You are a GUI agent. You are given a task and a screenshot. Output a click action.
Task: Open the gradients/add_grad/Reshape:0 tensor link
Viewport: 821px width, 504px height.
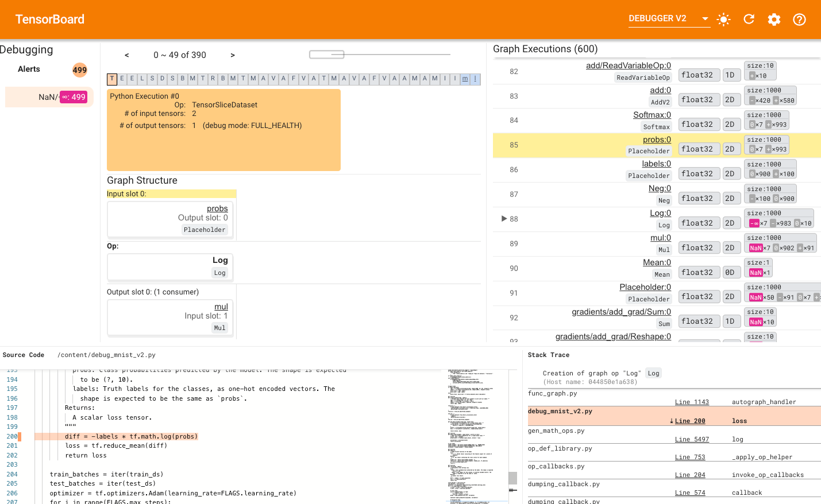coord(613,336)
